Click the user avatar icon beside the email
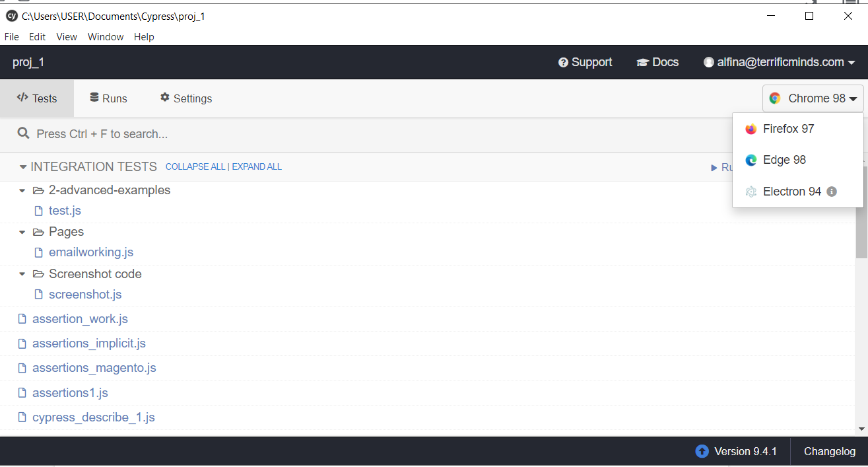The image size is (868, 467). [709, 62]
